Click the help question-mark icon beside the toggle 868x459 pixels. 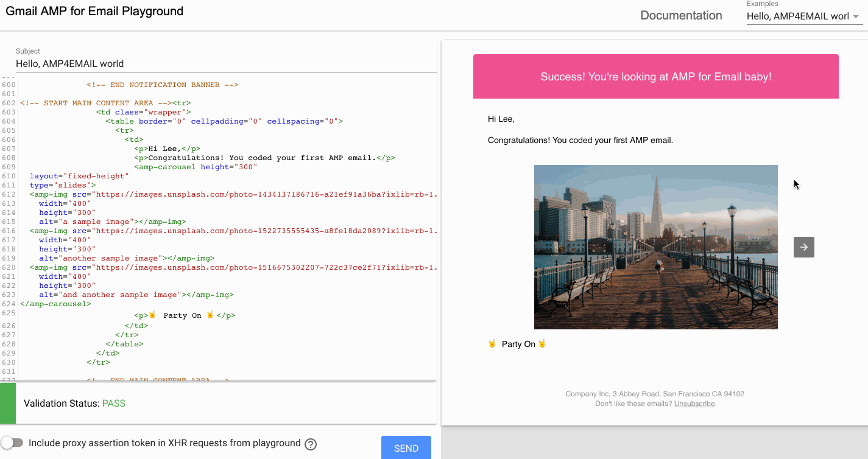311,444
